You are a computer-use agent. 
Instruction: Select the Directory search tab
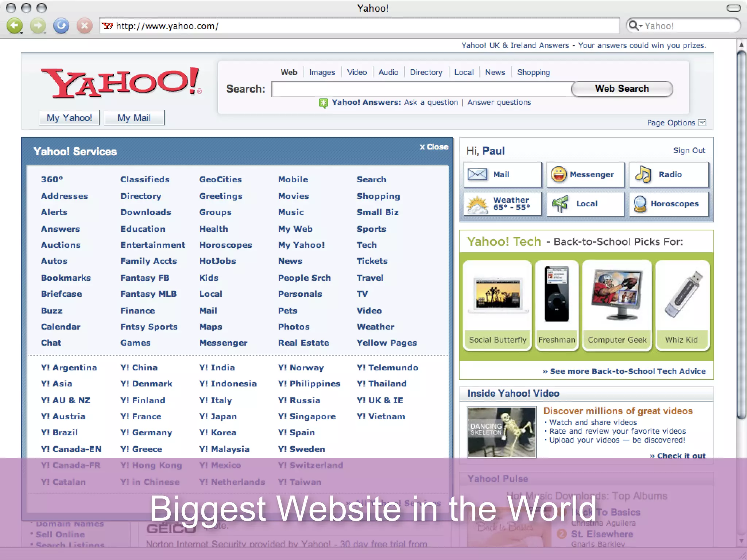pos(426,72)
